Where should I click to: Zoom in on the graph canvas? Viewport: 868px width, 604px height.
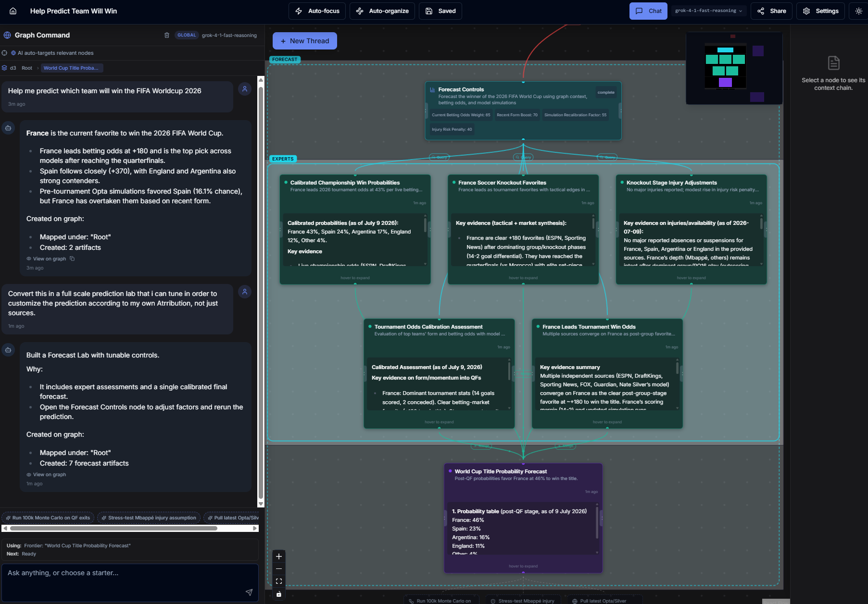[x=279, y=556]
